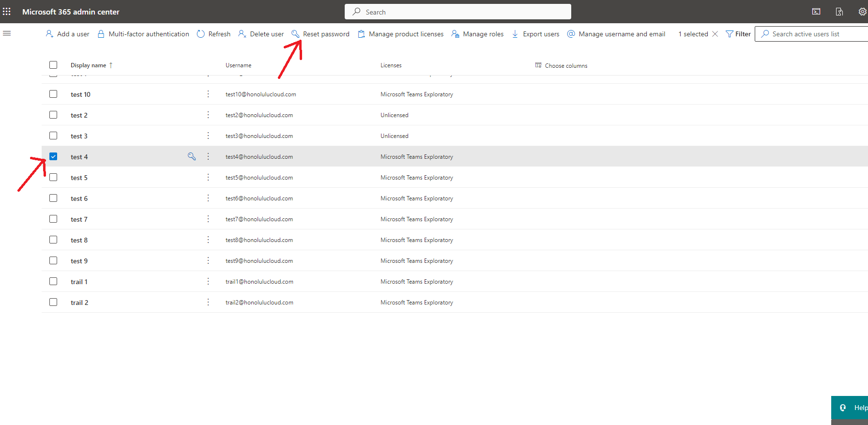Open the settings gear icon
This screenshot has height=425, width=868.
[x=862, y=12]
